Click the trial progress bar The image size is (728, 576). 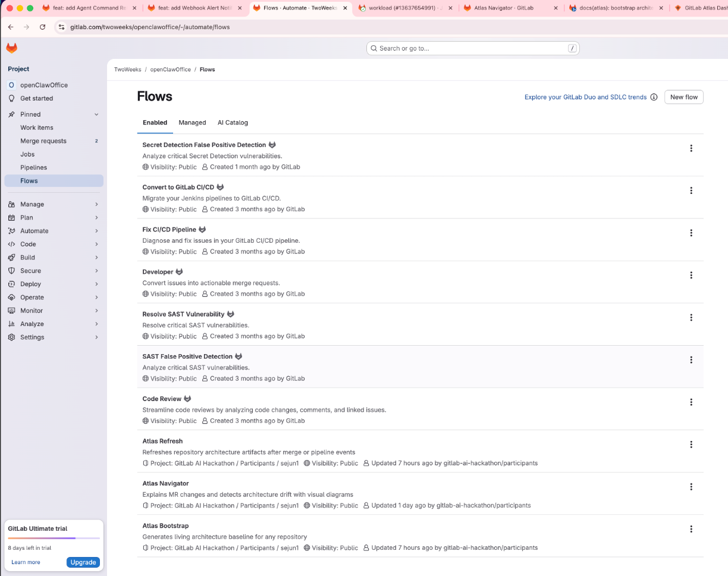tap(54, 538)
